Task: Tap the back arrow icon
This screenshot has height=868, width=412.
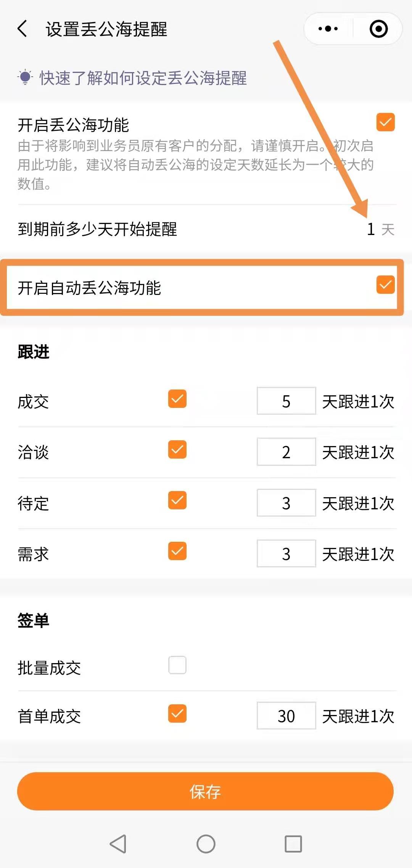Action: (x=23, y=29)
